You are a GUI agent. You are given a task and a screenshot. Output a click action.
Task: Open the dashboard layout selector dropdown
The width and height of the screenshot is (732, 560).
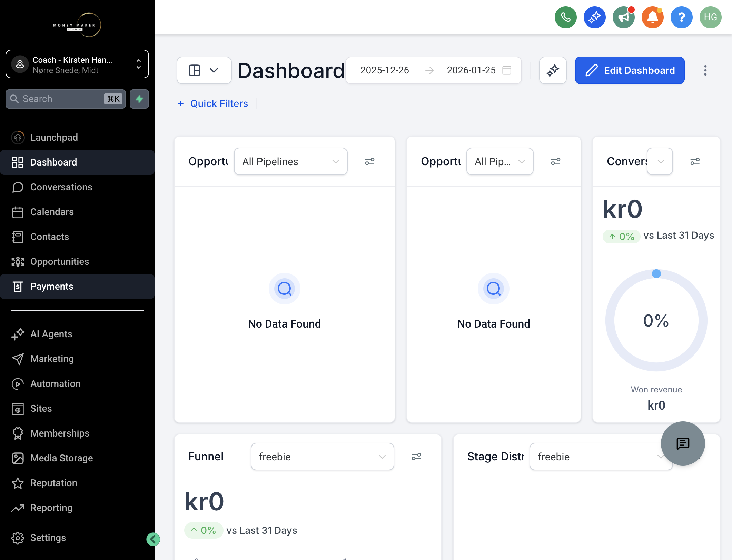[x=204, y=70]
